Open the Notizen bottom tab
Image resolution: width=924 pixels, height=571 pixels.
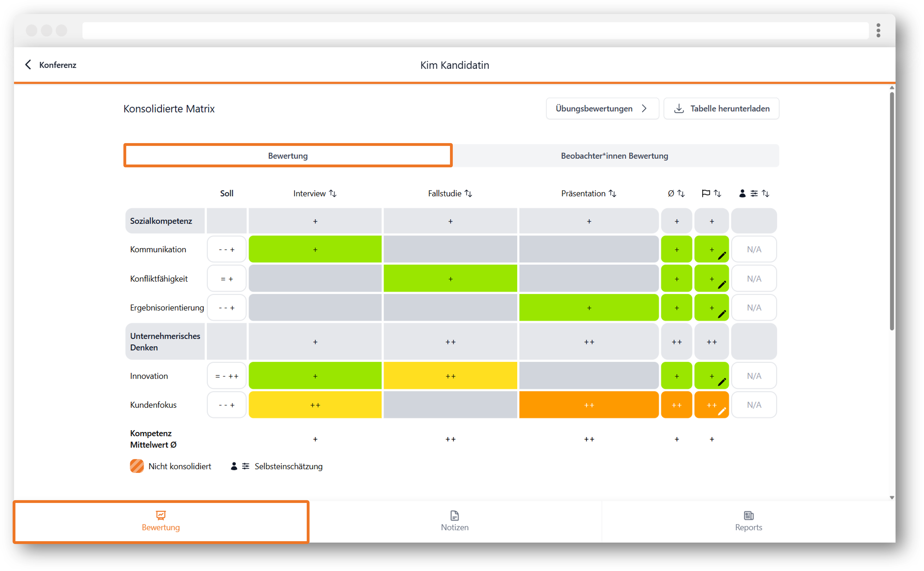point(455,522)
